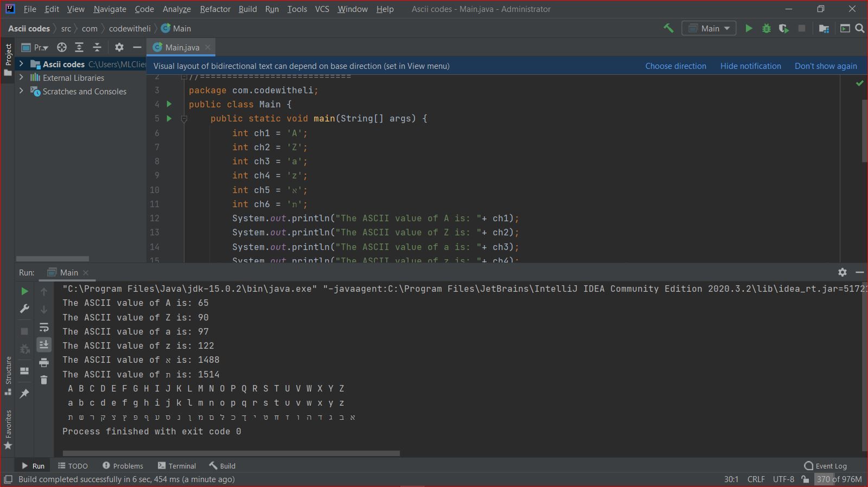Click the run gutter arrow on line 5
The width and height of the screenshot is (868, 487).
point(169,118)
